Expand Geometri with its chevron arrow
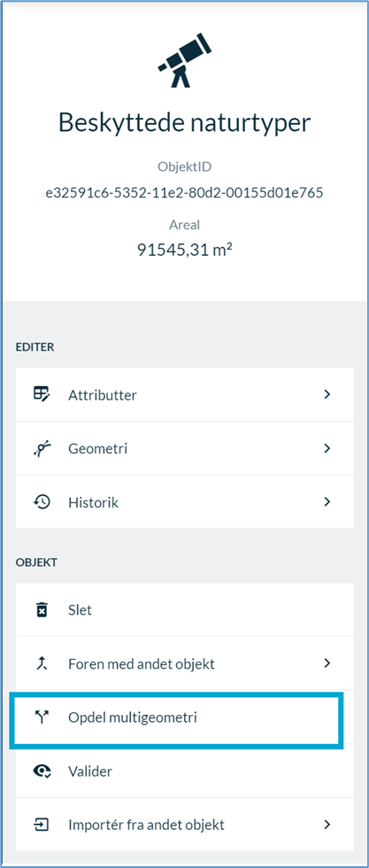Screen dimensions: 369x868 pos(327,448)
